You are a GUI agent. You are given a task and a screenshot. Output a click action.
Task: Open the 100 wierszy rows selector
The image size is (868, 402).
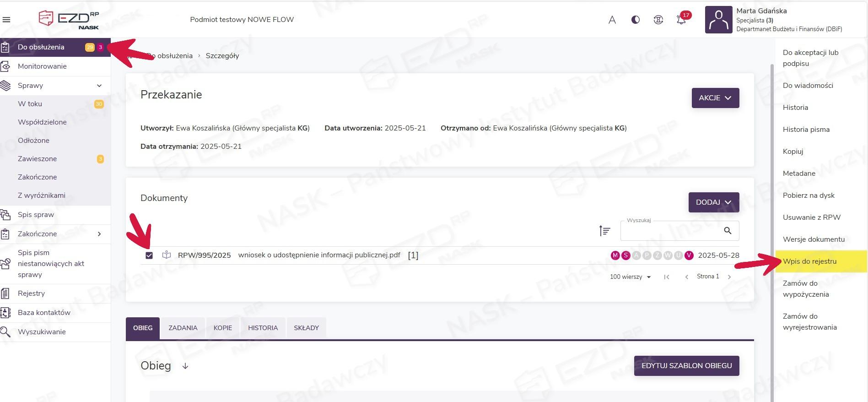[x=630, y=277]
